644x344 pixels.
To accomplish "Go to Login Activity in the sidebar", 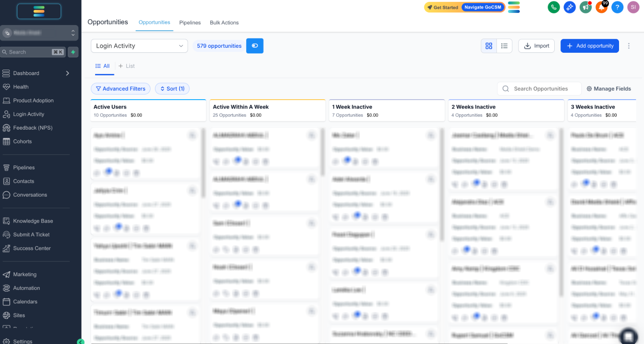I will (x=29, y=114).
